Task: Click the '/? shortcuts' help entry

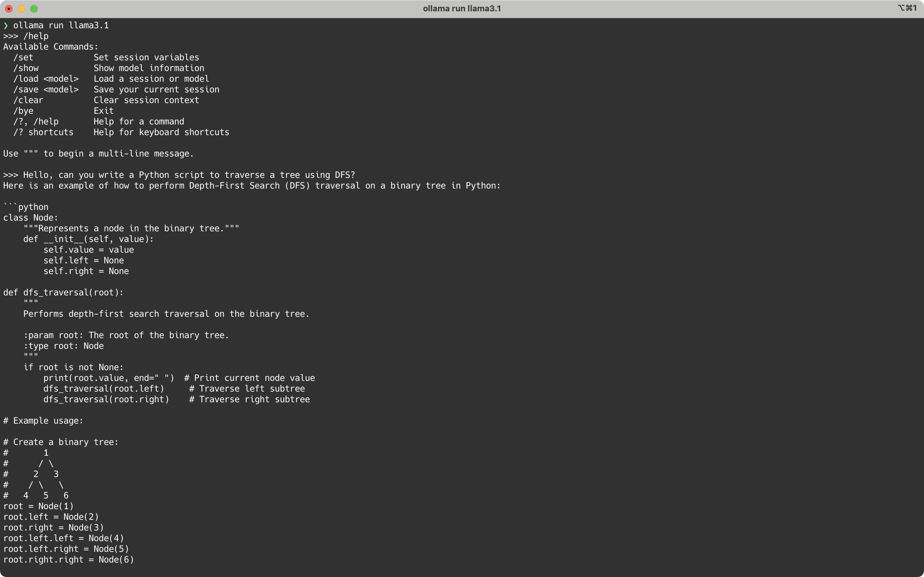Action: pos(43,132)
